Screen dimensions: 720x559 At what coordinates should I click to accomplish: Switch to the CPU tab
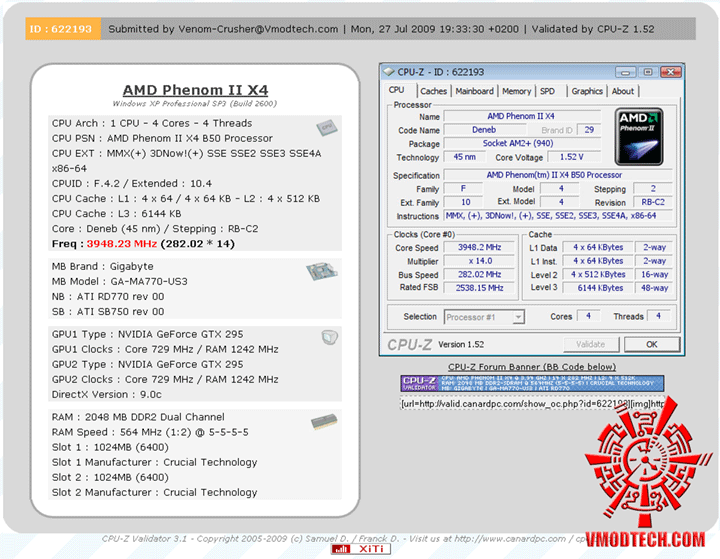click(396, 90)
